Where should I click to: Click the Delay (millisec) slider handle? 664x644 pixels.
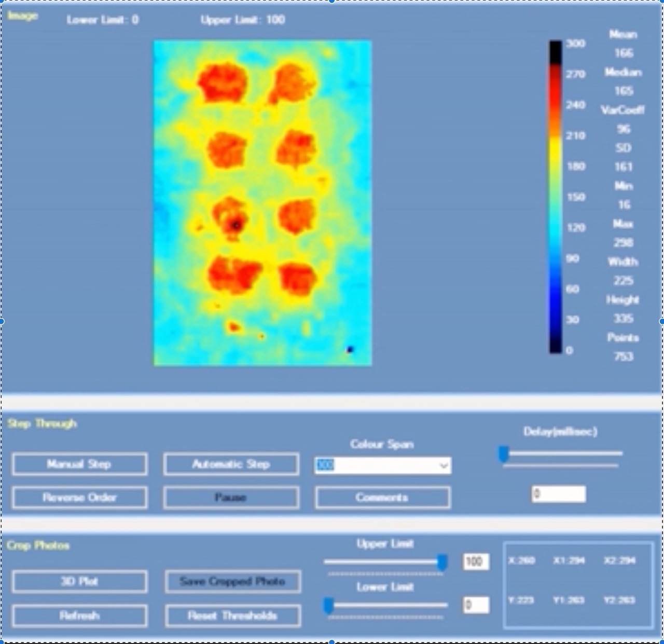[503, 454]
